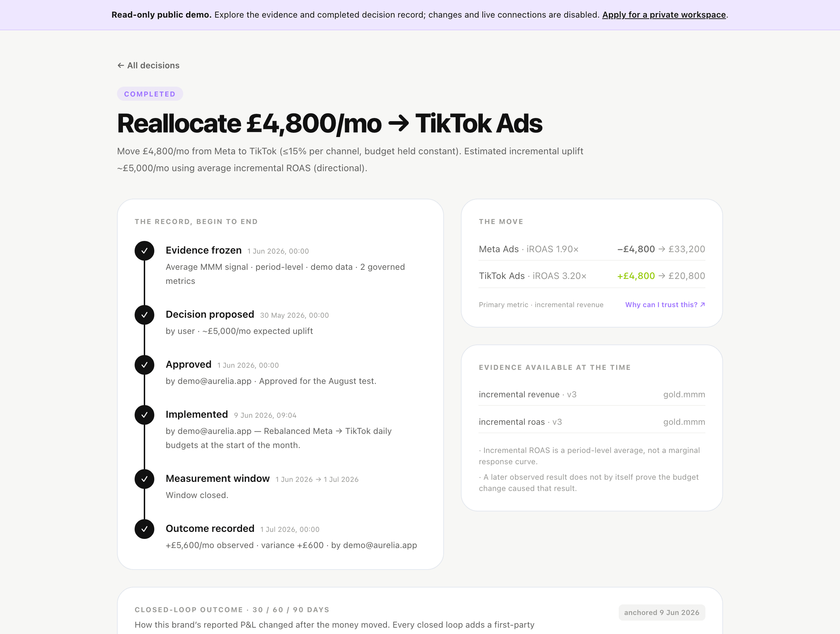Click the Implemented timestamp 9 Jun 2026

[x=265, y=415]
